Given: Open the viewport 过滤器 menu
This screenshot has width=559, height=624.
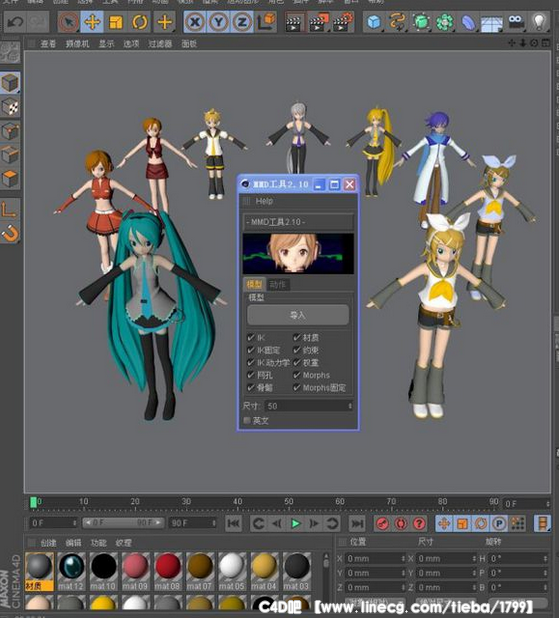Looking at the screenshot, I should [x=160, y=44].
